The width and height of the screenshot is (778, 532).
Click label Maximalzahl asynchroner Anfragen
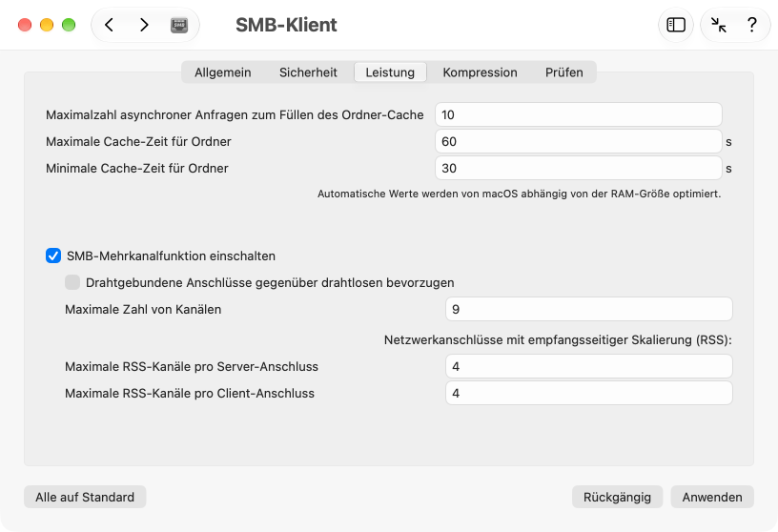tap(235, 114)
